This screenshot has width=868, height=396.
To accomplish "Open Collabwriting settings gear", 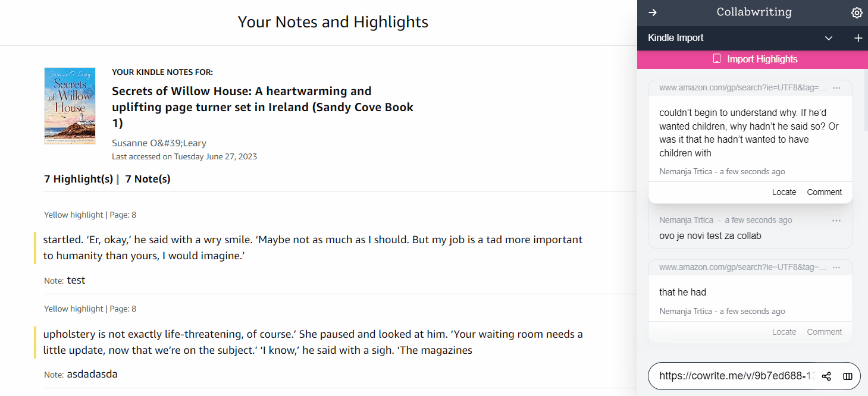I will 857,12.
